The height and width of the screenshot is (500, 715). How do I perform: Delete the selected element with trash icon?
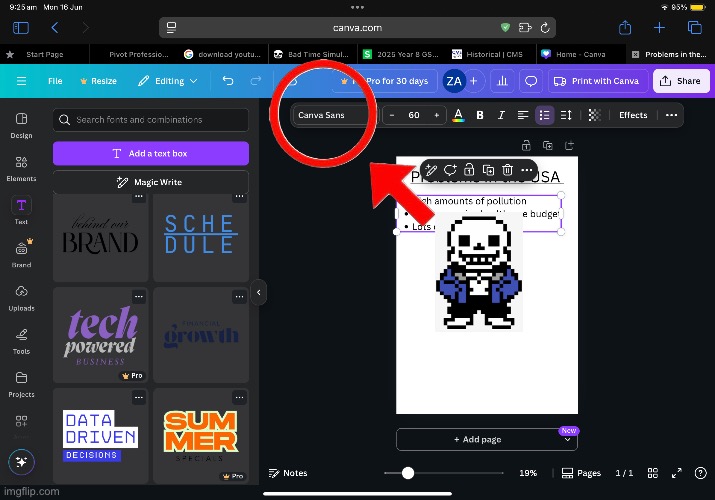(508, 170)
